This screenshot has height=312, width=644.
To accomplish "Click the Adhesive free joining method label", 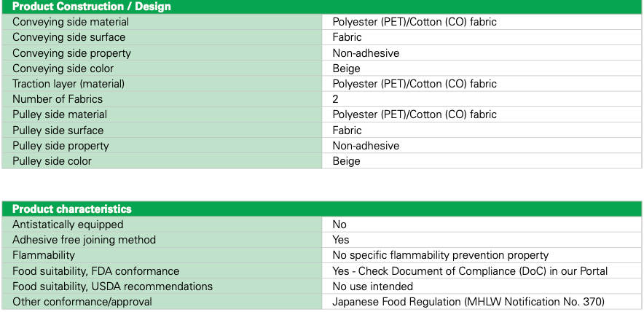I will [84, 240].
